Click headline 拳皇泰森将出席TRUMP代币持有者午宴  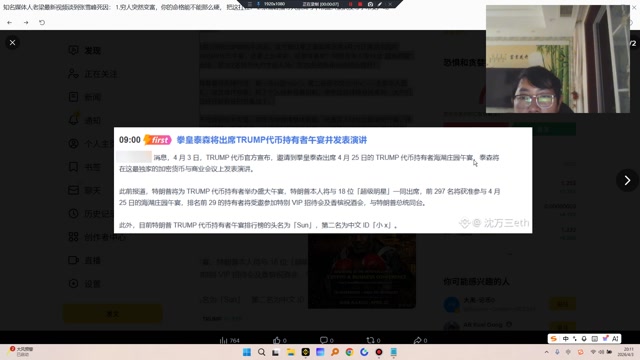(271, 140)
